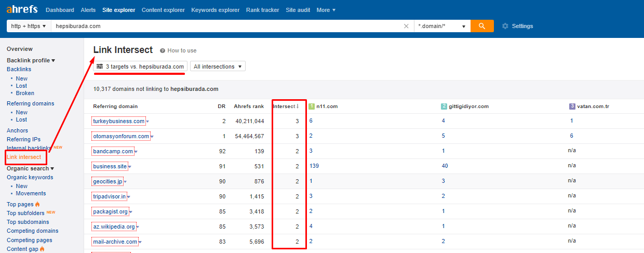Select Site explorer tab

point(118,10)
